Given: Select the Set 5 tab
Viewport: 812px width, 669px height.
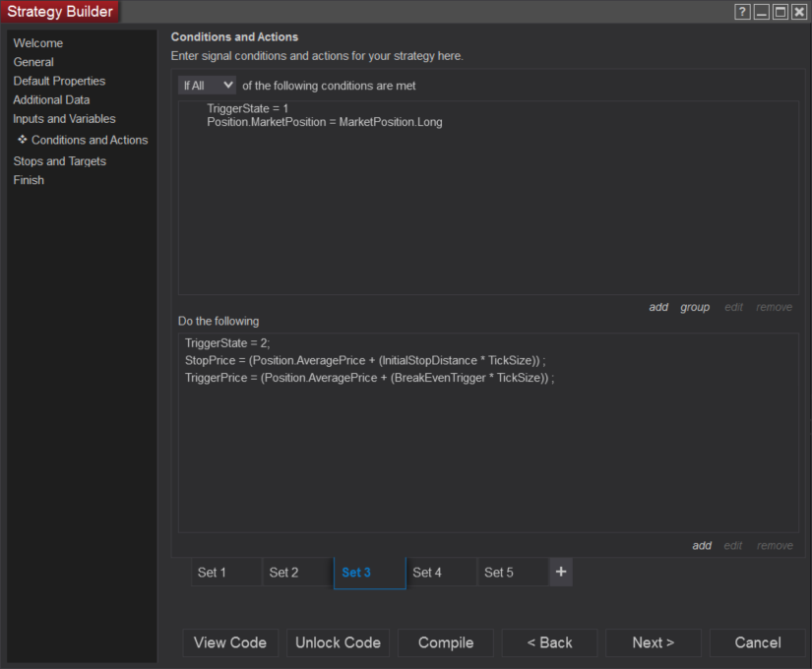Looking at the screenshot, I should pyautogui.click(x=499, y=573).
